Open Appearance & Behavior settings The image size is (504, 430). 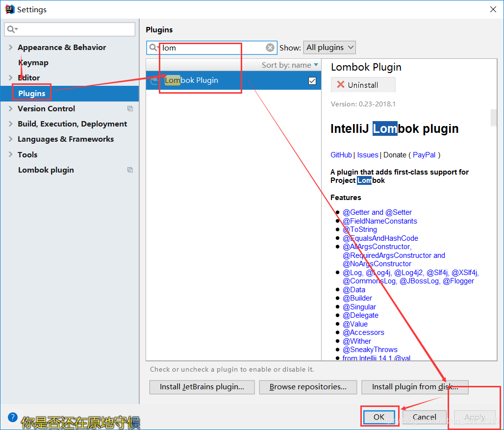pyautogui.click(x=62, y=47)
